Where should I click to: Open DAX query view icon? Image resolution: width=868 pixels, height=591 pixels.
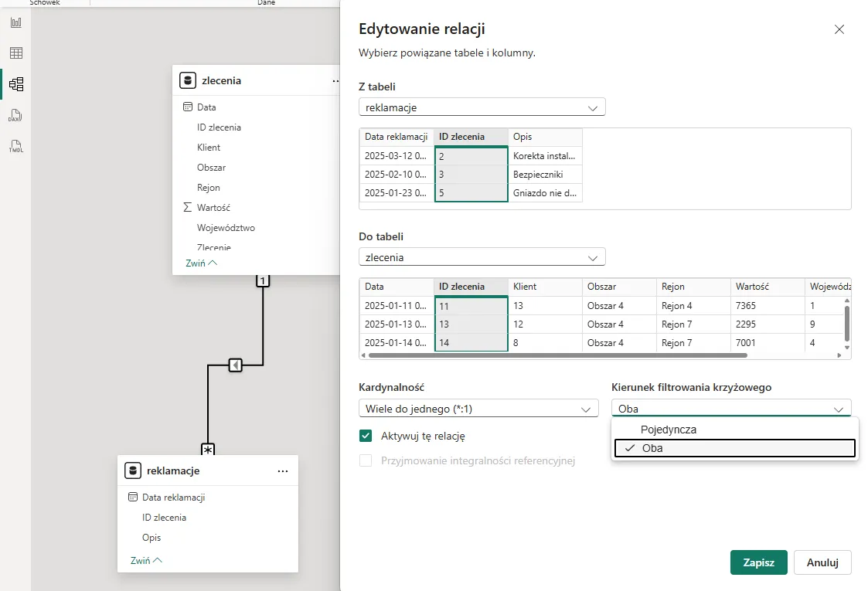15,115
